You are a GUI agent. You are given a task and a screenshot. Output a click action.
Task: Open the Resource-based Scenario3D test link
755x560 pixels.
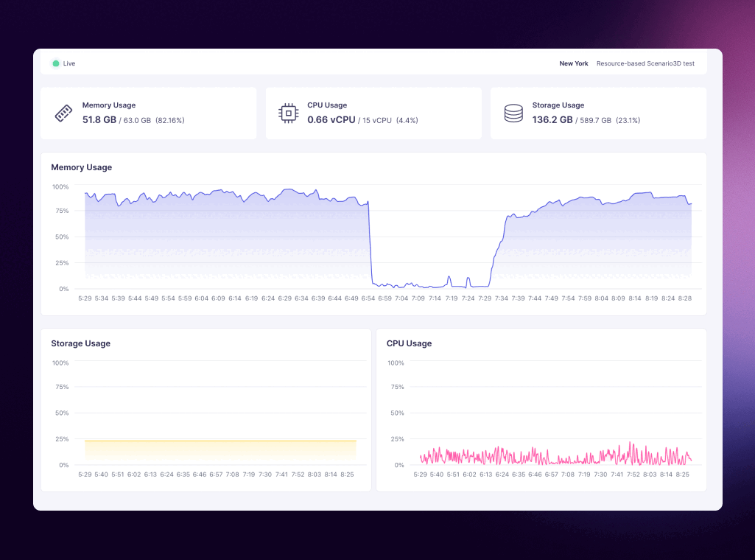pos(645,63)
